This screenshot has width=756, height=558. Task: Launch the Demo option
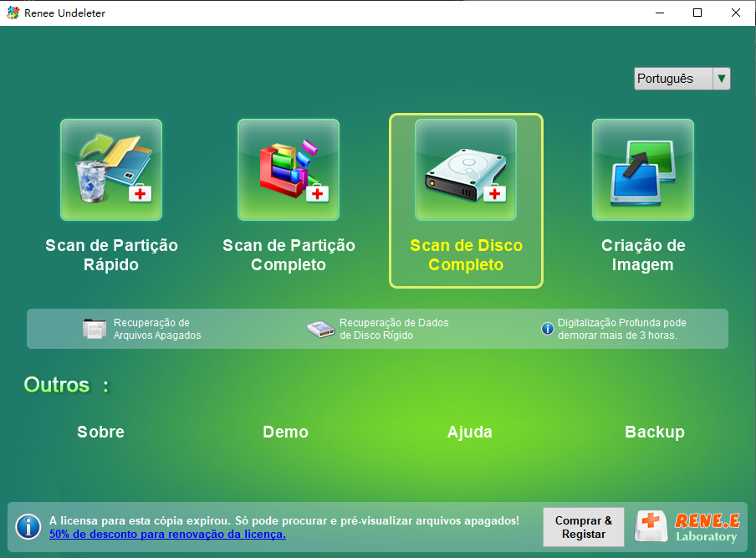click(285, 433)
